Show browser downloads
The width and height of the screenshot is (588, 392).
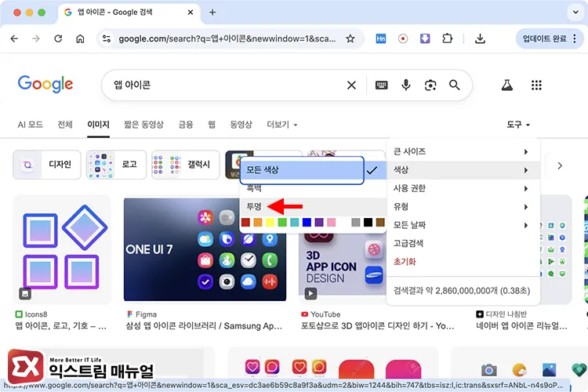[480, 38]
